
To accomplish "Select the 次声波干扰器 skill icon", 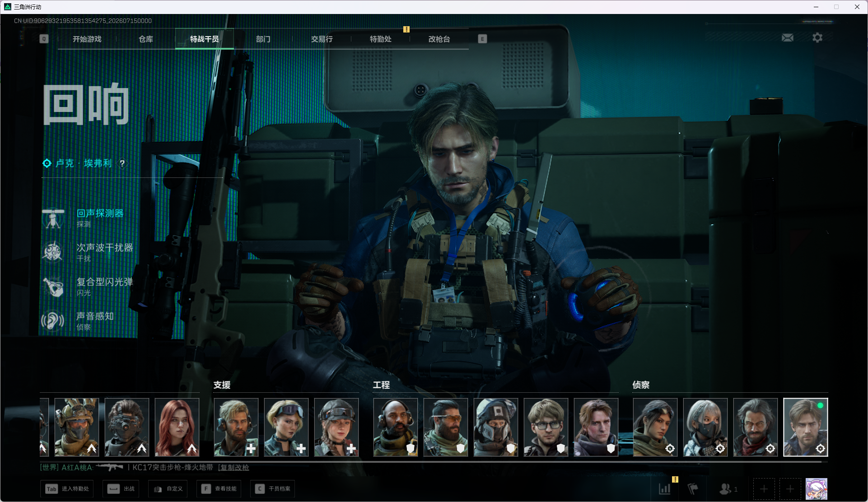I will tap(53, 252).
